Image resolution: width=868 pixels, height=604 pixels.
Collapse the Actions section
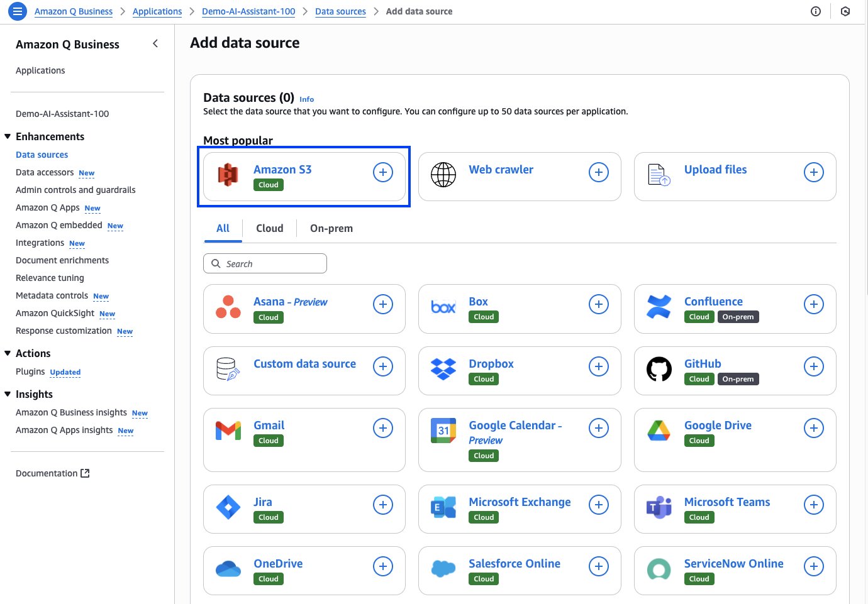pos(8,353)
